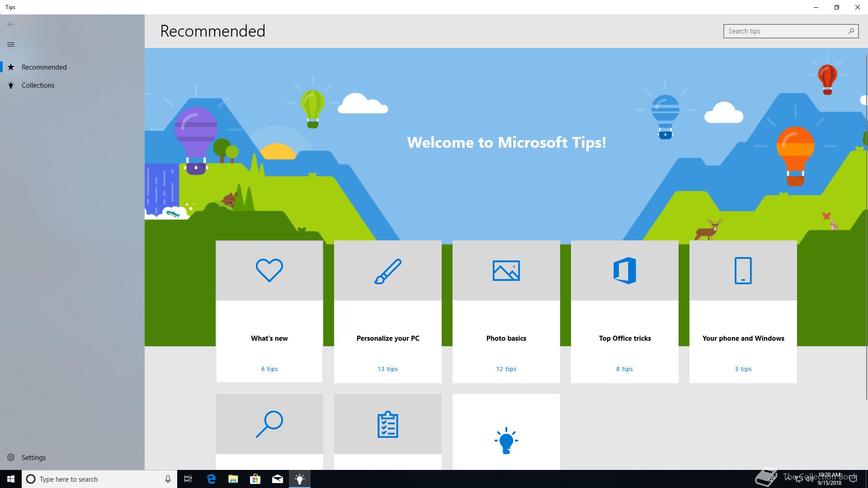Click the volume icon in system tray

click(809, 479)
